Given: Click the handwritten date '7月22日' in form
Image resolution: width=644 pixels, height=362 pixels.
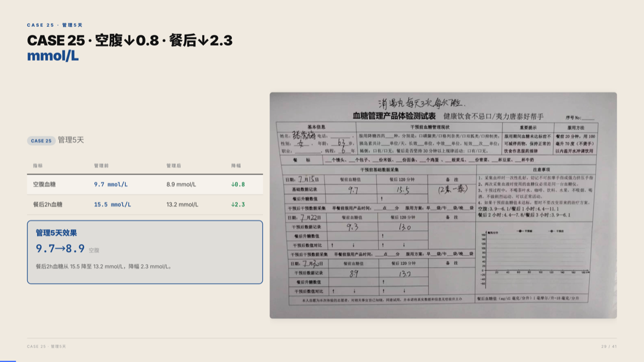Looking at the screenshot, I should coord(310,217).
